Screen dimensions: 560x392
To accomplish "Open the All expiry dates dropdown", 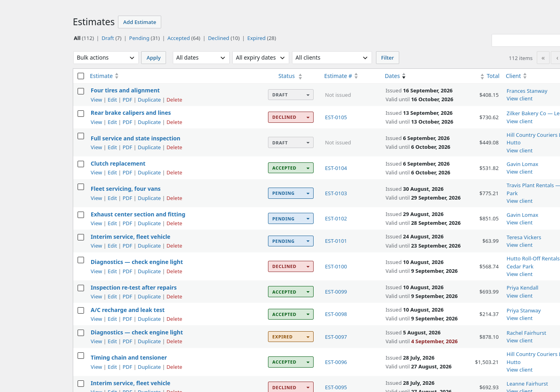I will pyautogui.click(x=261, y=58).
